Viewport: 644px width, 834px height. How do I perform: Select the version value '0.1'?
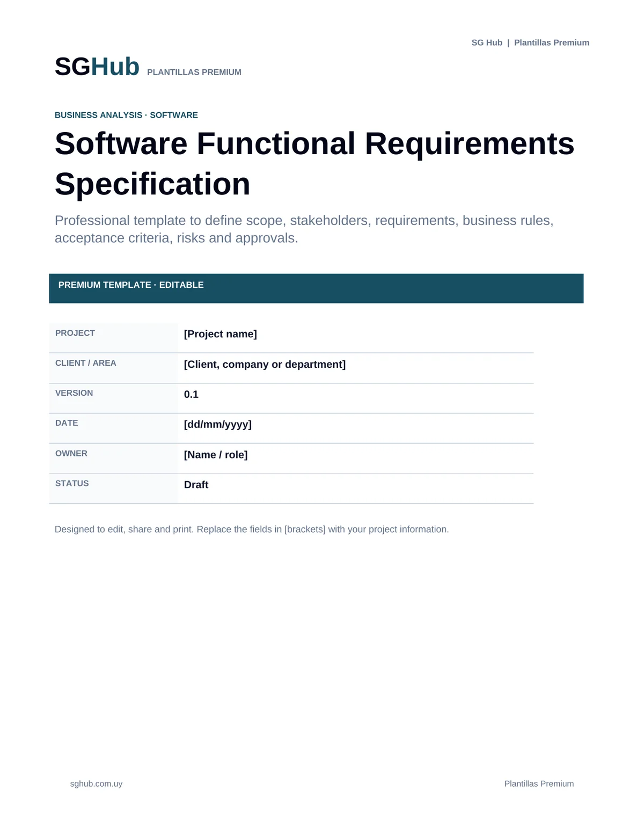coord(191,394)
